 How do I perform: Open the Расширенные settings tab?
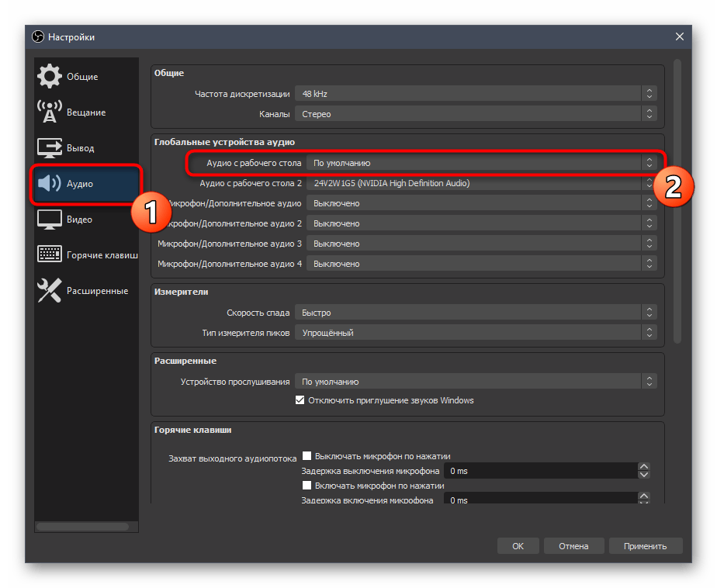coord(86,291)
